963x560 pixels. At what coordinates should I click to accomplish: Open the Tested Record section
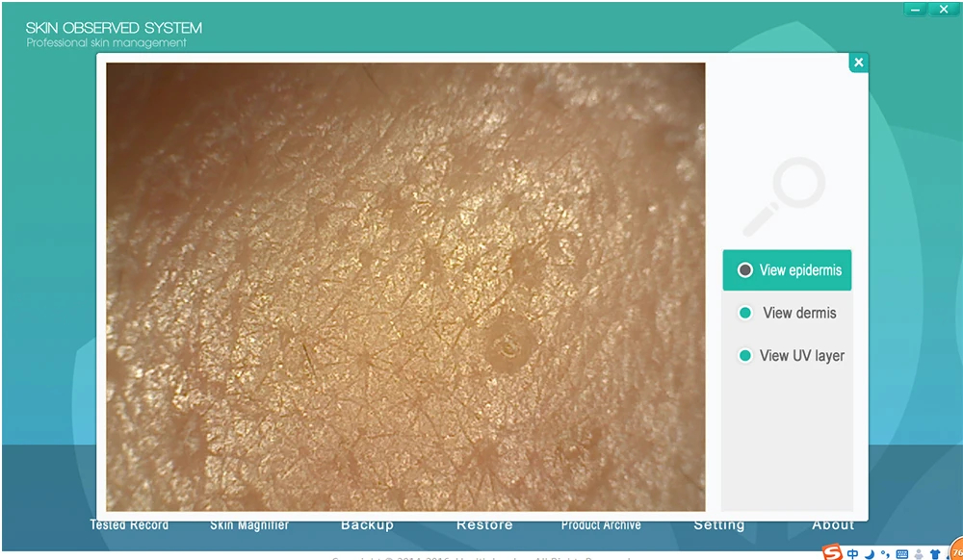click(129, 525)
